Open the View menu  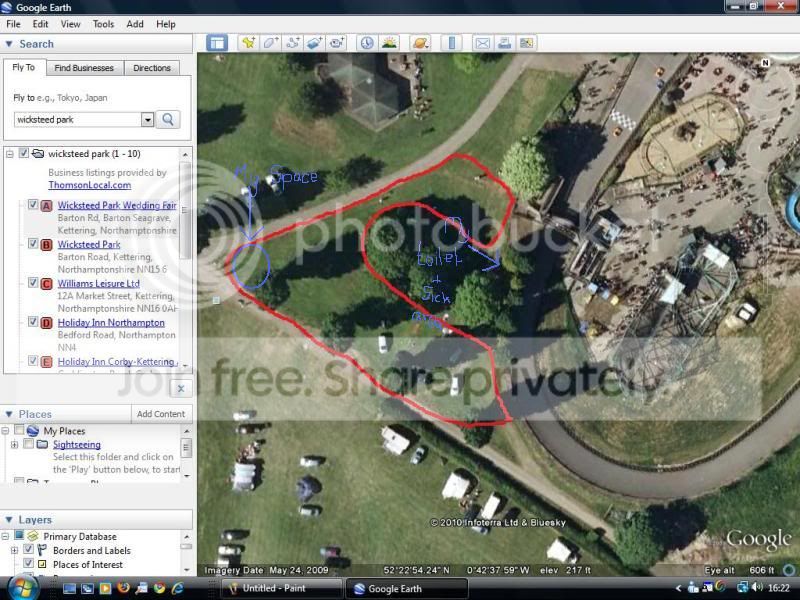tap(70, 24)
